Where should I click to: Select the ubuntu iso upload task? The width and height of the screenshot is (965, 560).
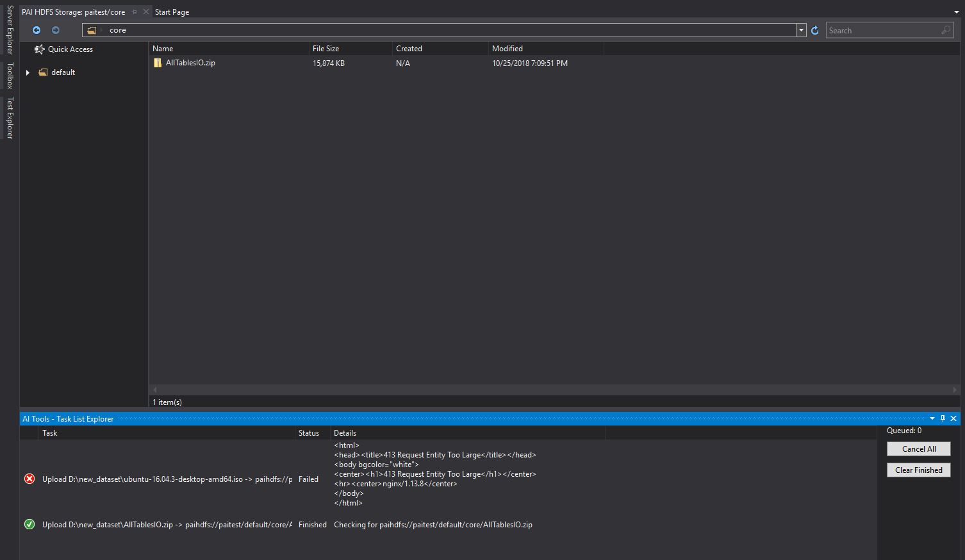167,479
